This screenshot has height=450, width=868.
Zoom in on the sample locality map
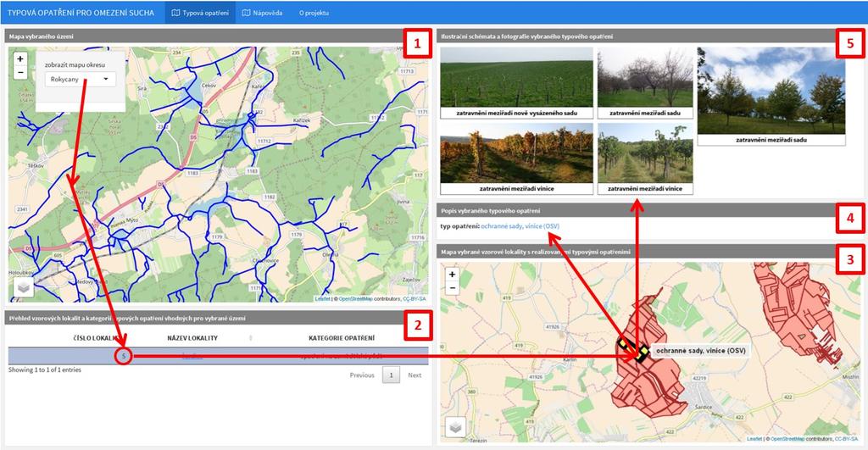(453, 275)
